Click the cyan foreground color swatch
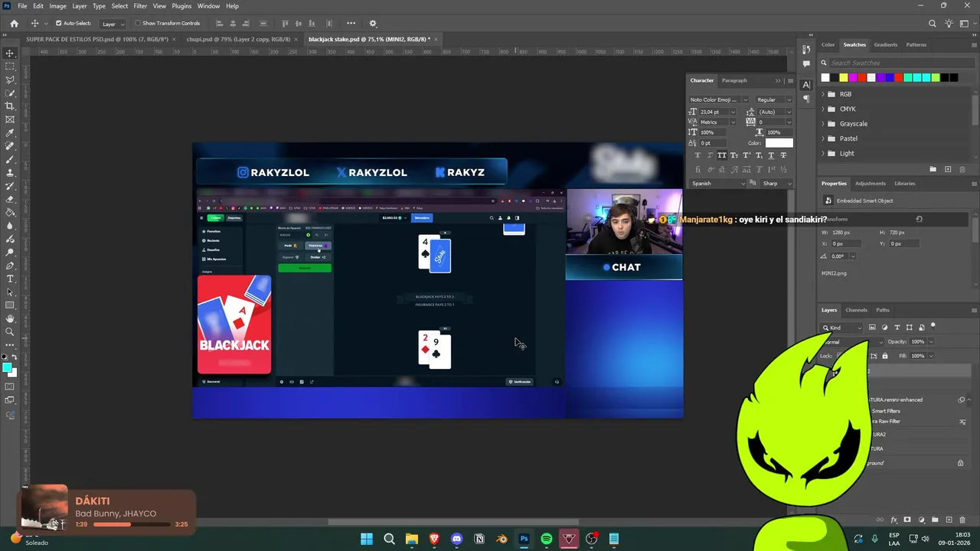This screenshot has height=551, width=980. (7, 368)
